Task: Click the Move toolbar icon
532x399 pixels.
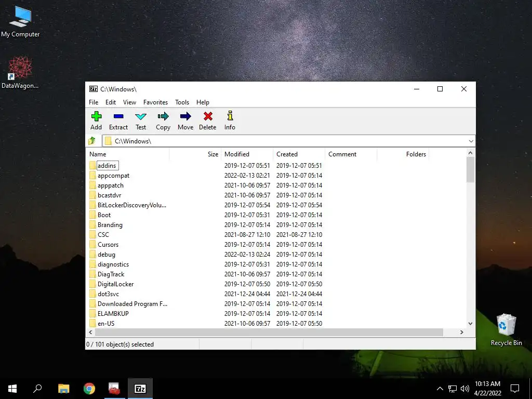Action: pyautogui.click(x=185, y=116)
